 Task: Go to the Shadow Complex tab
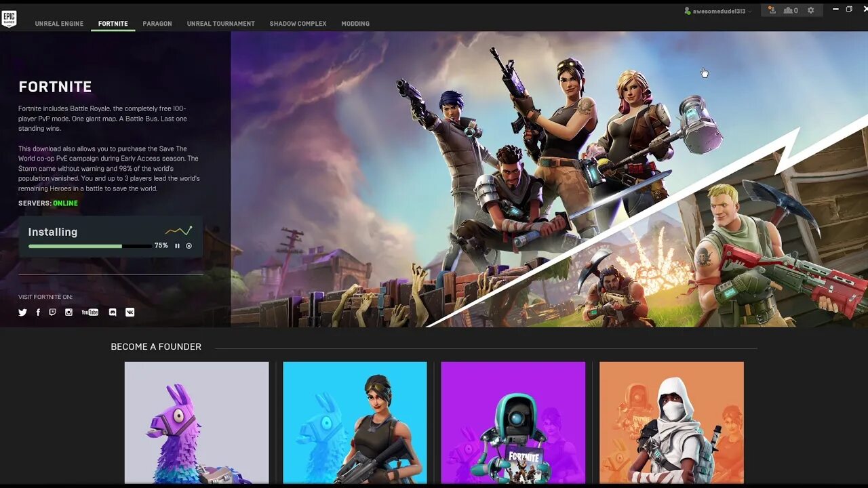click(298, 24)
